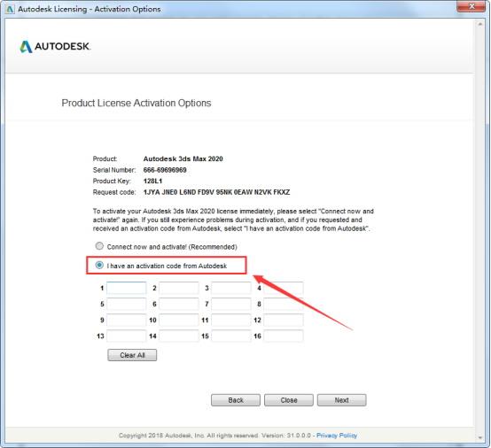Click activation code field 1
This screenshot has height=448, width=491.
(x=126, y=288)
